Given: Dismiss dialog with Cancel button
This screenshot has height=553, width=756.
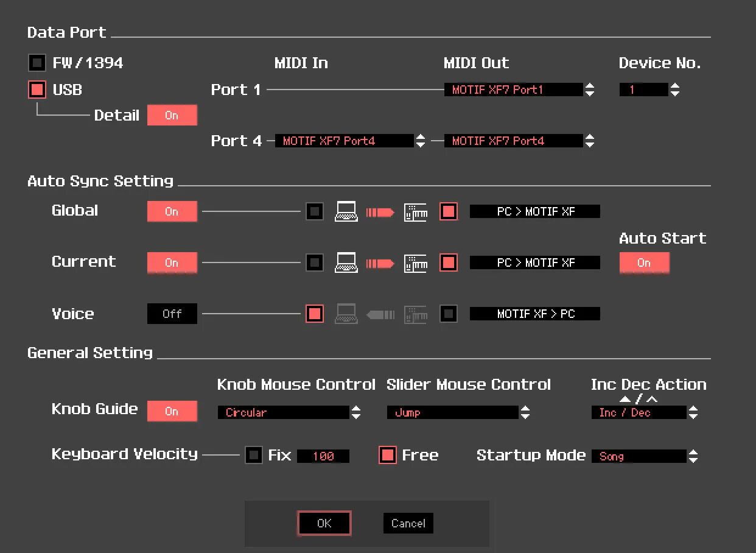Looking at the screenshot, I should [x=408, y=523].
